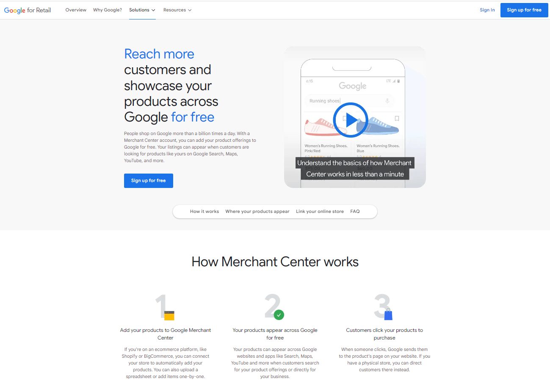Jump to How it works section
This screenshot has height=392, width=550.
pyautogui.click(x=205, y=211)
